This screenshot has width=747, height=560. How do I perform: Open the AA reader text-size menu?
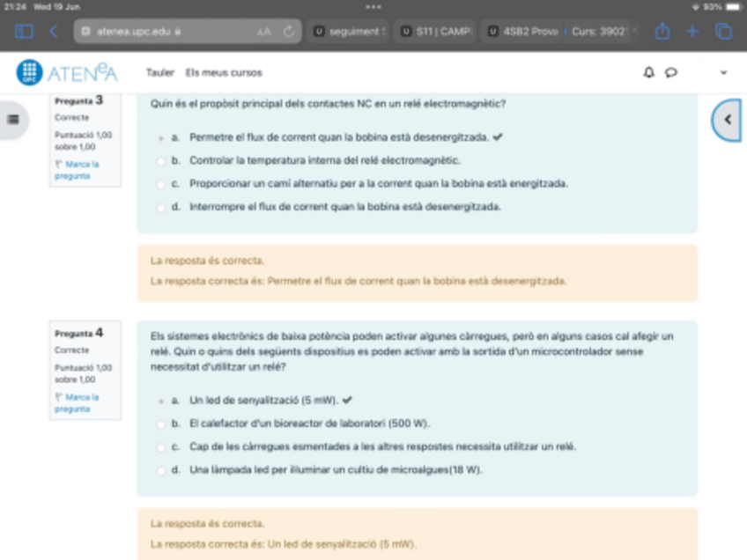tap(263, 32)
